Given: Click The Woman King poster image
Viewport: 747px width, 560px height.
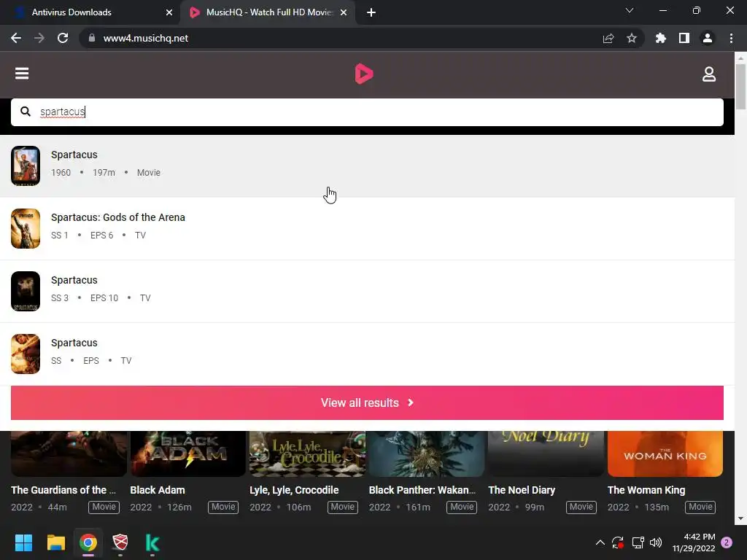Looking at the screenshot, I should tap(665, 454).
